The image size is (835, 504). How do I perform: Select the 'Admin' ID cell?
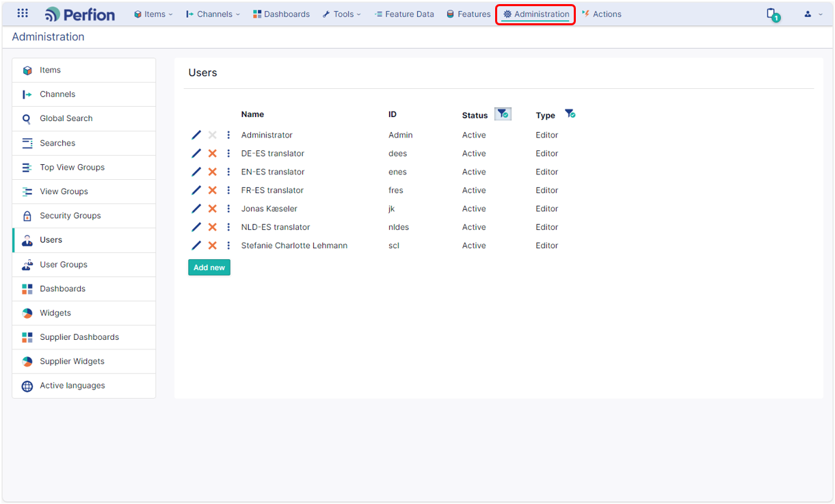click(x=401, y=135)
